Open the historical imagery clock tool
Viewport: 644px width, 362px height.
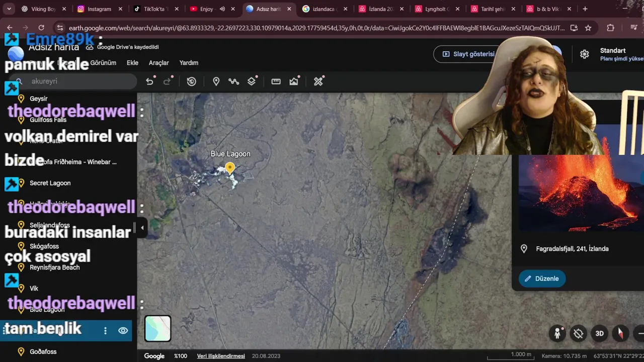point(191,81)
